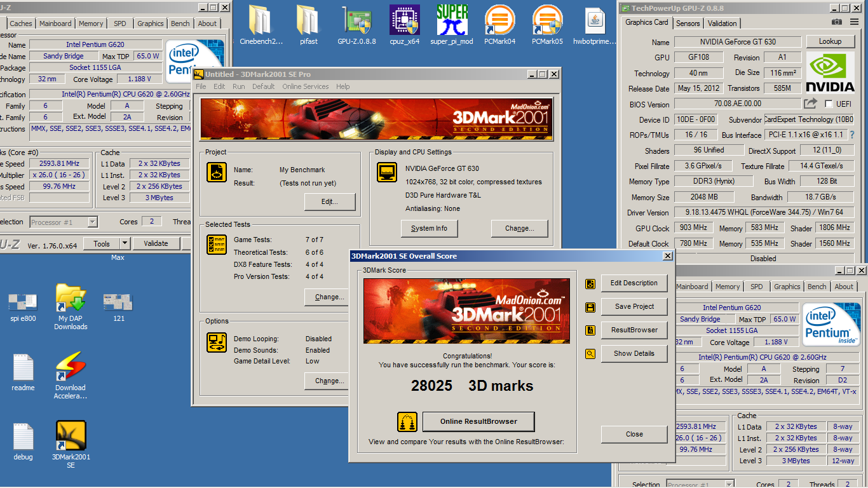Open the Bench tab in lower CPU-Z window
The height and width of the screenshot is (488, 868).
[817, 287]
